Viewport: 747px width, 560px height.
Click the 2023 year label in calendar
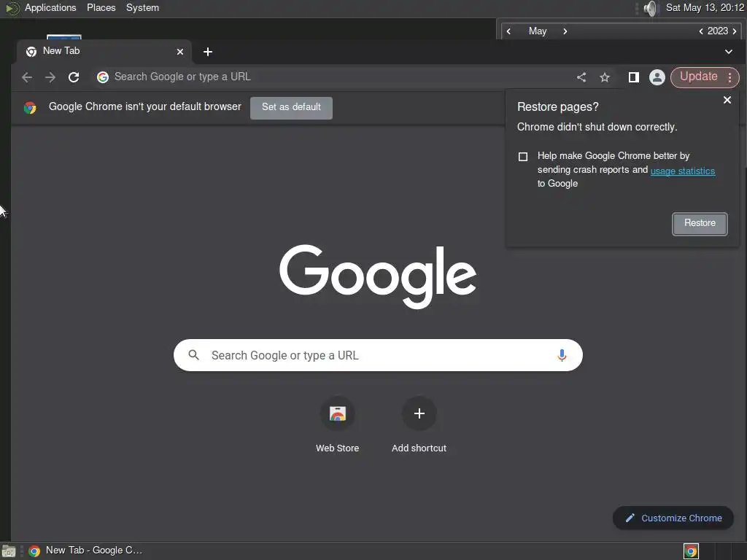[718, 31]
